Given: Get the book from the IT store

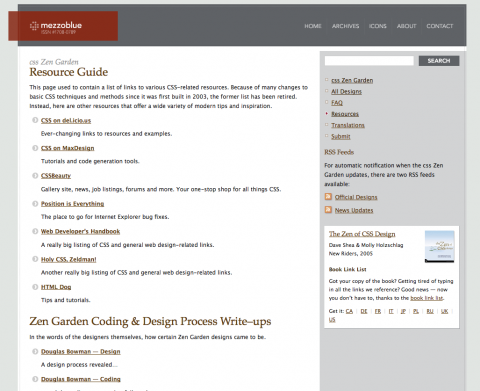Looking at the screenshot, I should point(391,311).
